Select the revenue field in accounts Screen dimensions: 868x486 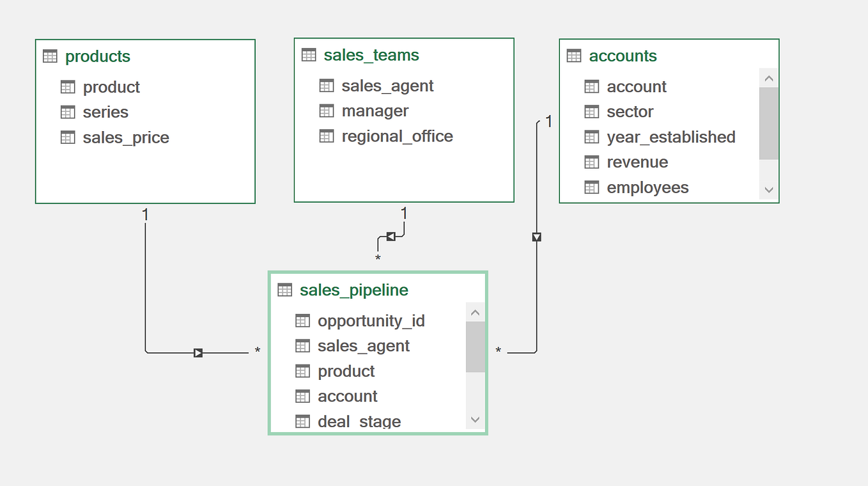click(x=637, y=162)
